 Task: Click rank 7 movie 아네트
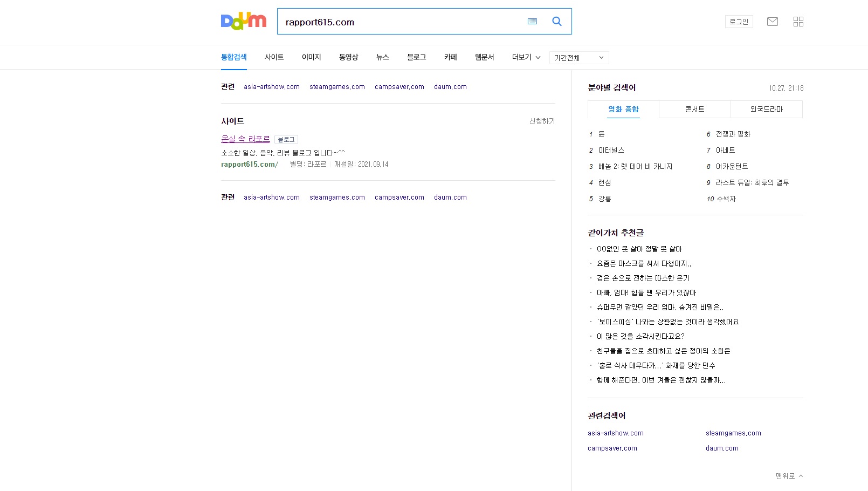(x=726, y=151)
